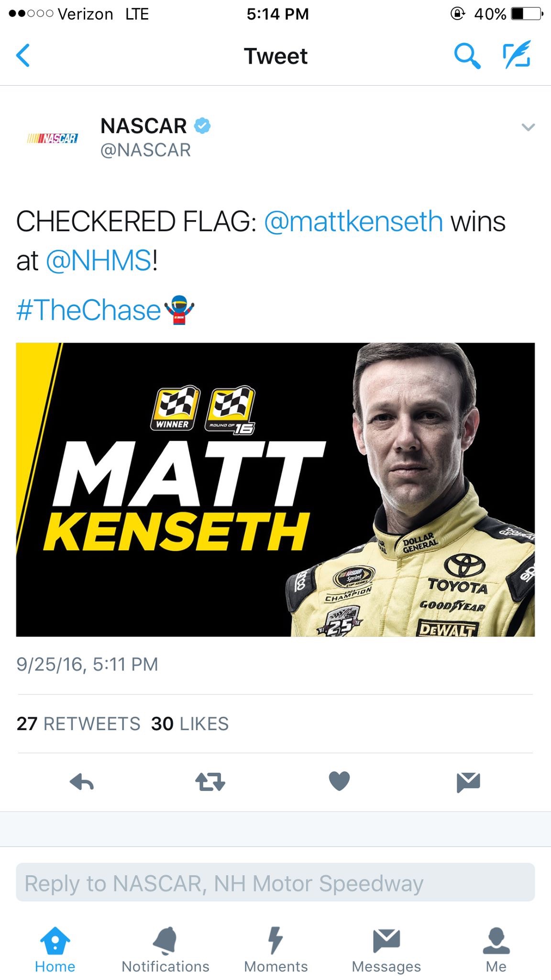Open @mattkenseth mention link
551x980 pixels.
[353, 222]
